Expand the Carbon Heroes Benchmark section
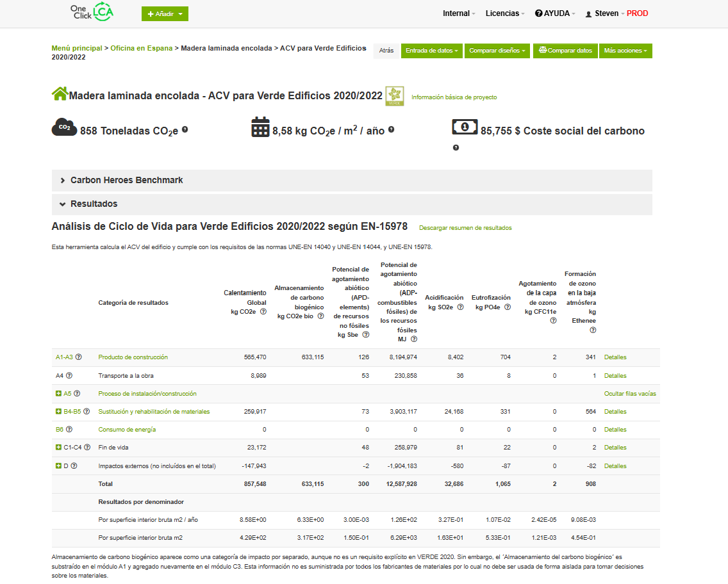Viewport: 728px width, 584px height. 63,181
